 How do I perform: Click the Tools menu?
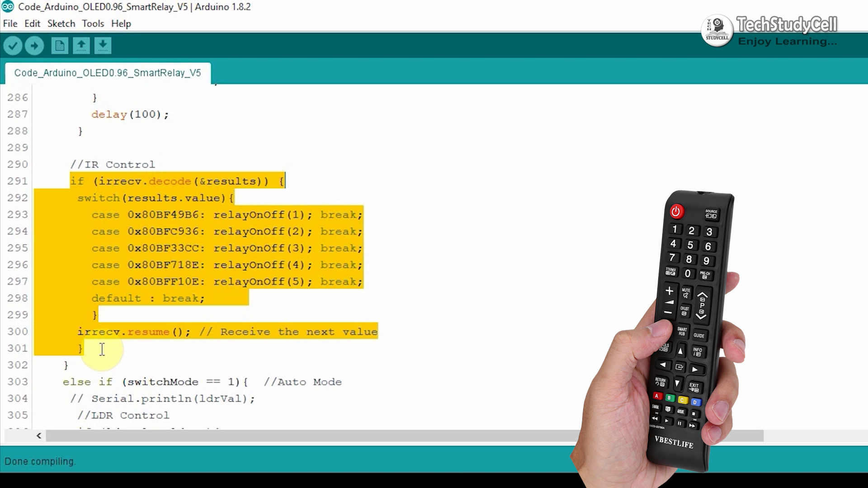92,23
